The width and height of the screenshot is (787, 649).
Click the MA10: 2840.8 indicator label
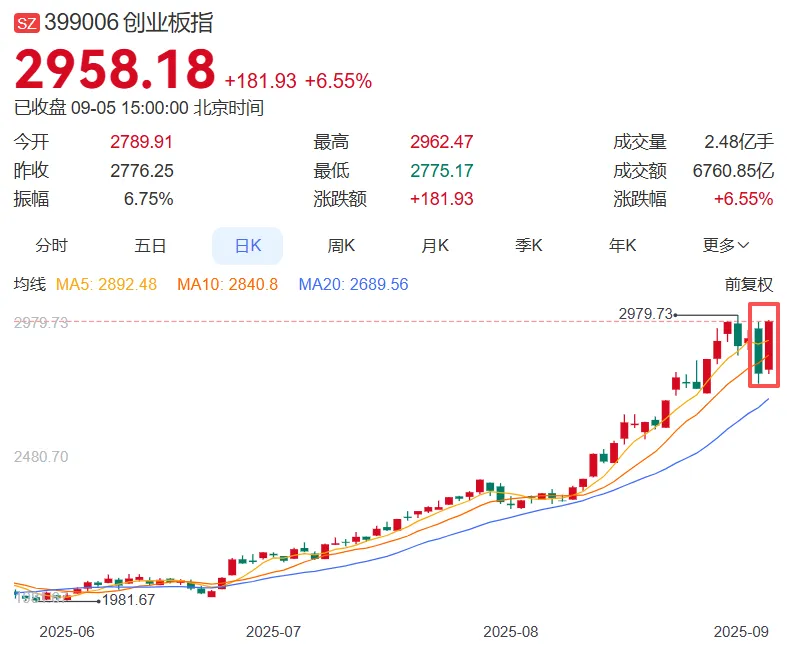227,285
